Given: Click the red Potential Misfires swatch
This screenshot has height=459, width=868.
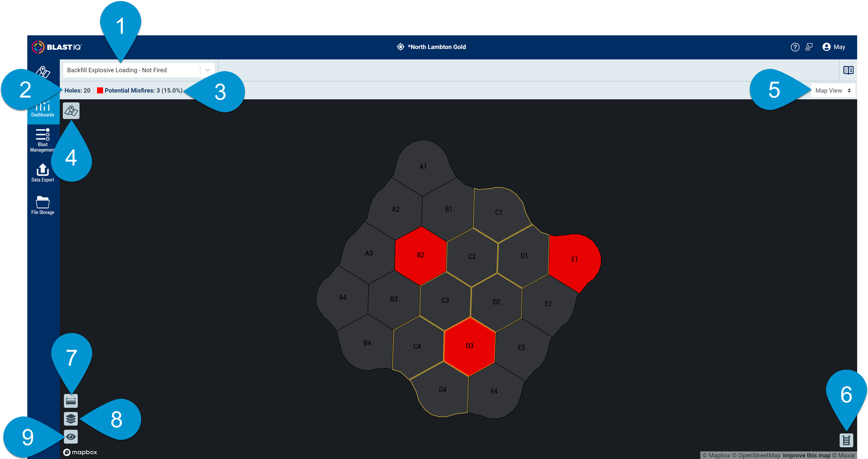Looking at the screenshot, I should [100, 91].
